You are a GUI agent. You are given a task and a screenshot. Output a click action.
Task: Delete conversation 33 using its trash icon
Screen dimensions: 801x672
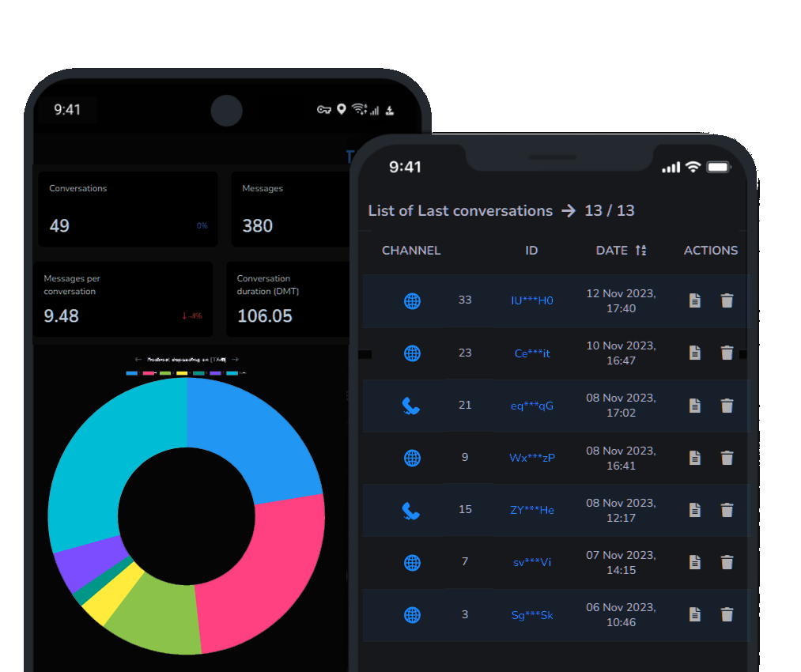point(727,300)
